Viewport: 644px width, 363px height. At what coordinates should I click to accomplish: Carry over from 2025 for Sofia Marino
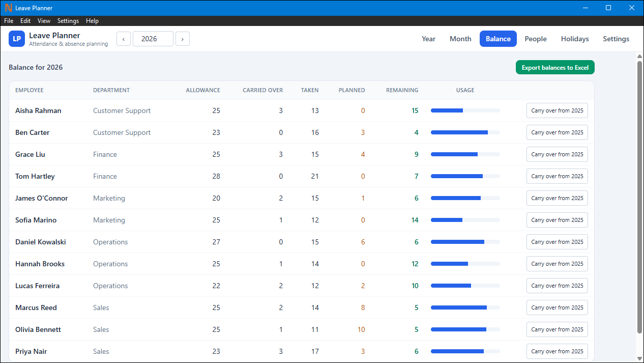pyautogui.click(x=557, y=220)
